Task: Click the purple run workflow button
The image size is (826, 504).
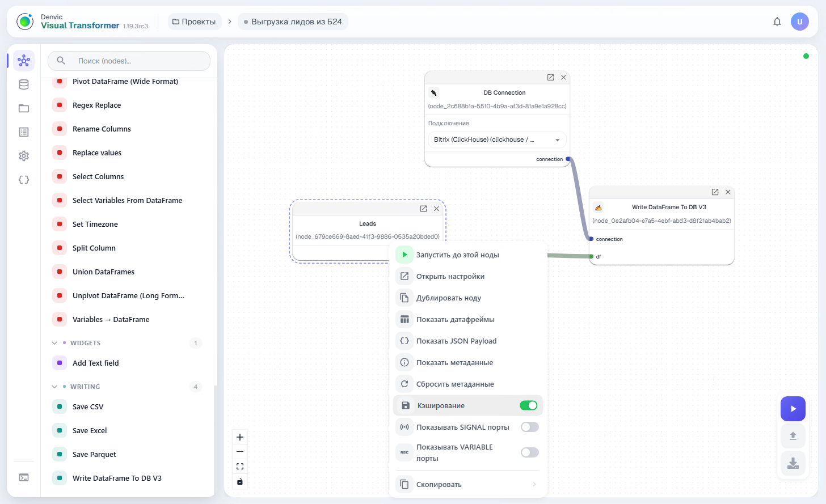Action: (793, 409)
